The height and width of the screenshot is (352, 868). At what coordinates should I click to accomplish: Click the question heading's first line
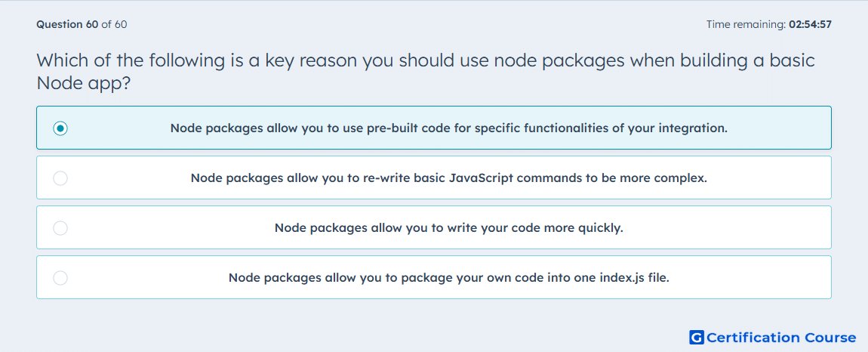tap(426, 60)
